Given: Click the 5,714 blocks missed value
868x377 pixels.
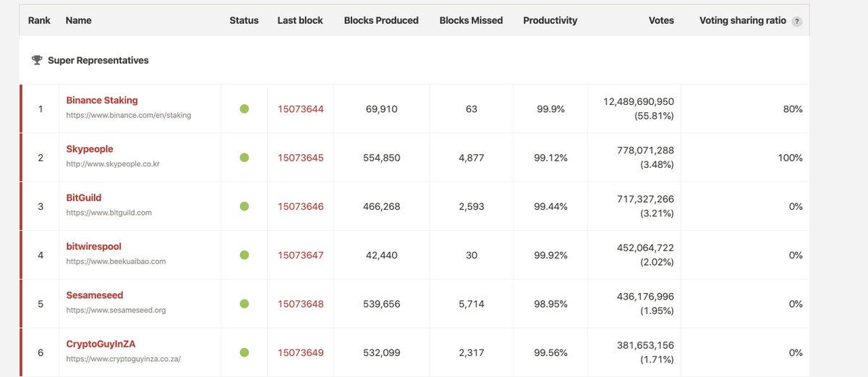Looking at the screenshot, I should (x=472, y=304).
